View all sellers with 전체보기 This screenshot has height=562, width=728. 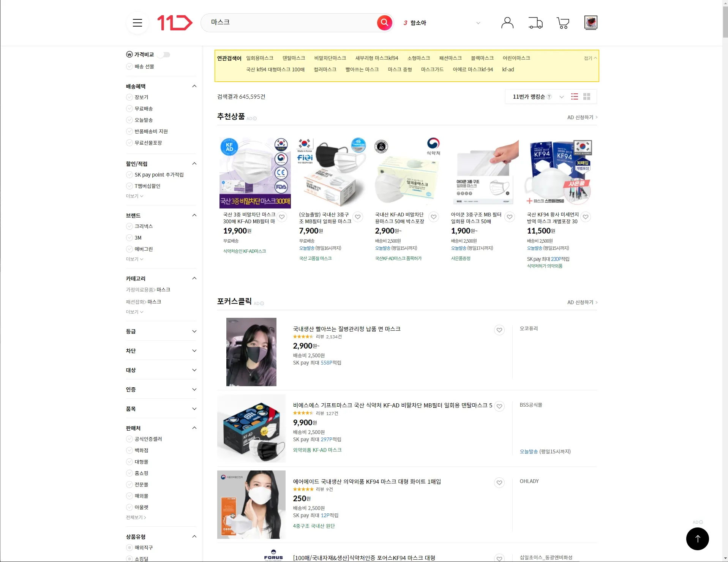pos(136,517)
